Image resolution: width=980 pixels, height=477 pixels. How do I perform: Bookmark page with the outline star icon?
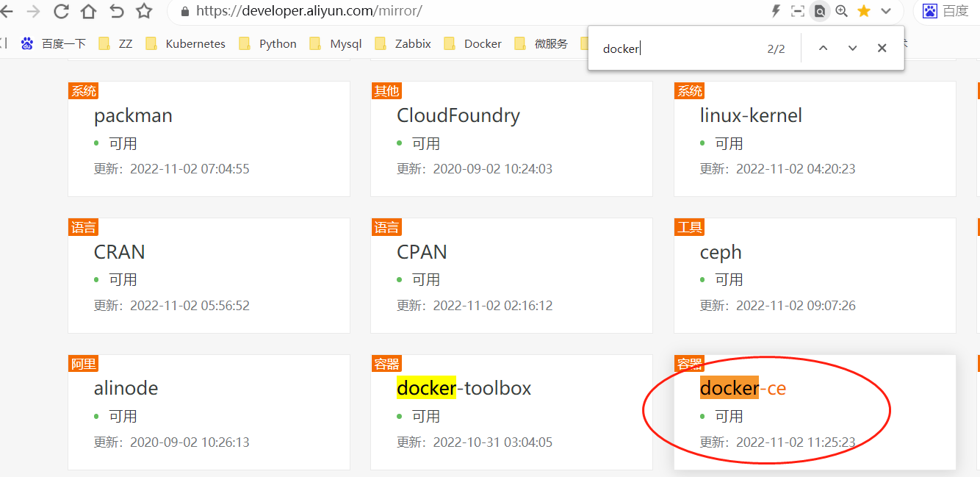click(144, 11)
